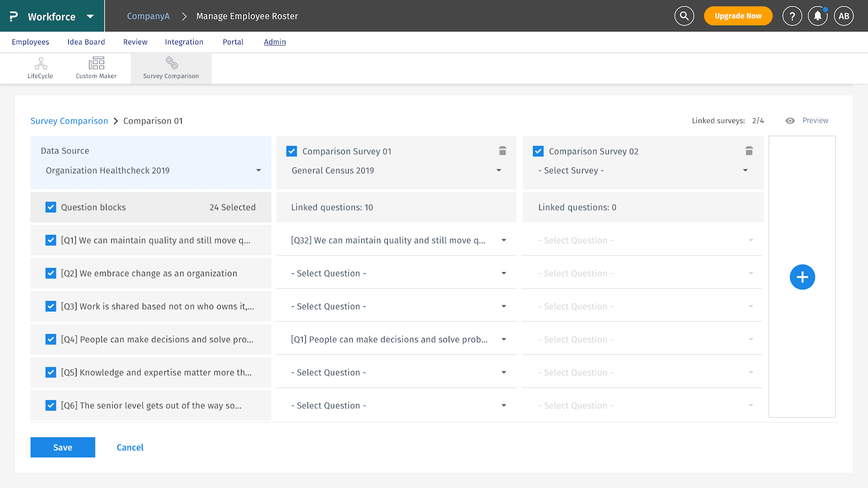
Task: Add a new comparison survey column
Action: point(802,277)
